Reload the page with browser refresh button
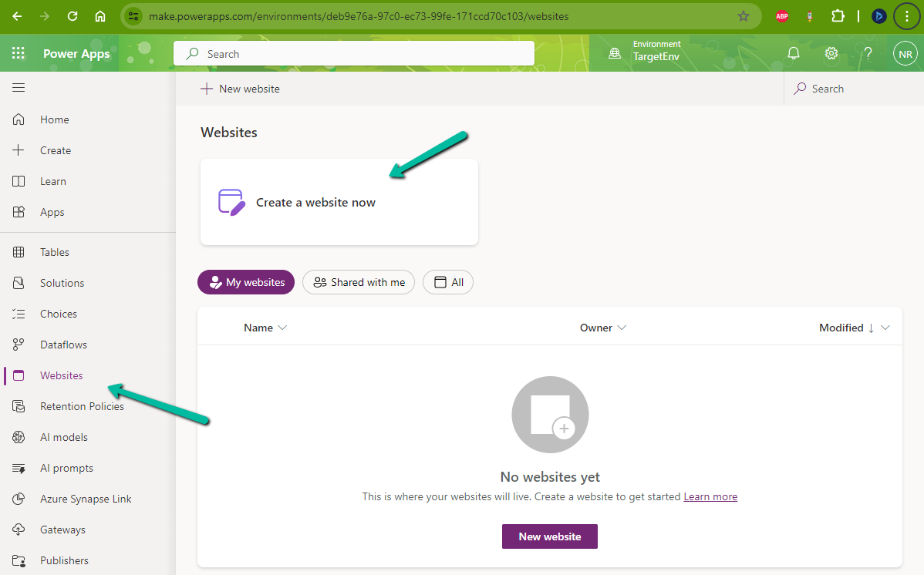Image resolution: width=924 pixels, height=575 pixels. click(x=73, y=16)
